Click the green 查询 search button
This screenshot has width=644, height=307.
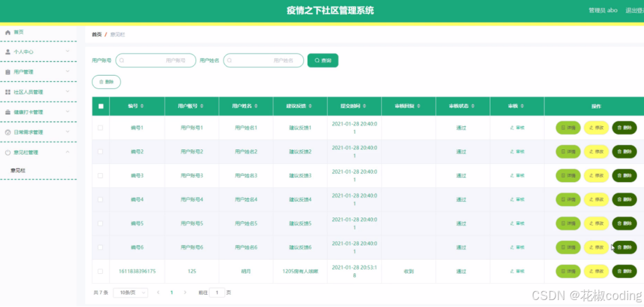pyautogui.click(x=323, y=60)
